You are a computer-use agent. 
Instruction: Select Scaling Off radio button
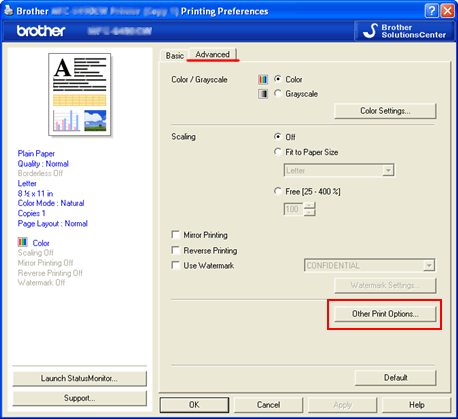pyautogui.click(x=278, y=137)
